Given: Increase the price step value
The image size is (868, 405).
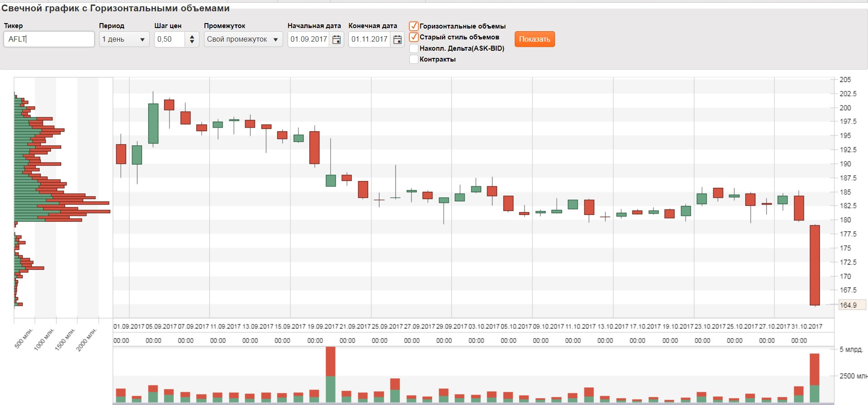Looking at the screenshot, I should (x=192, y=36).
